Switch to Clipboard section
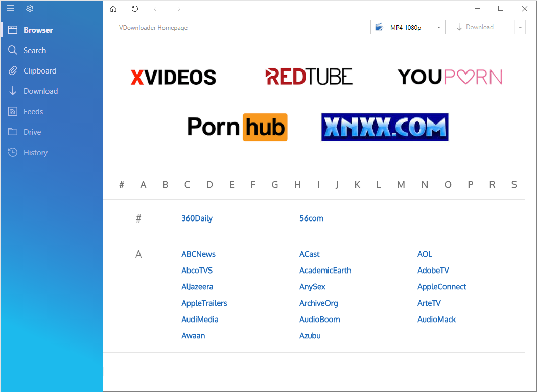 tap(40, 71)
